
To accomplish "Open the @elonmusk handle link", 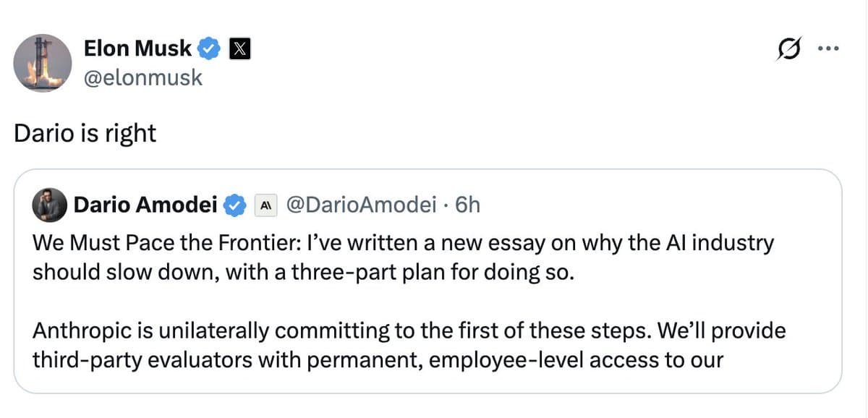I will (x=143, y=77).
